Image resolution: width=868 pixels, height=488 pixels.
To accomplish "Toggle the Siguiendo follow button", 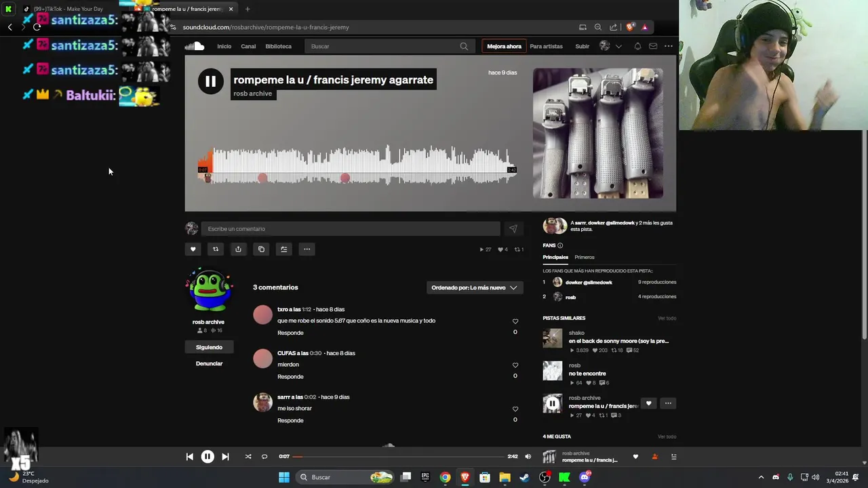I will (x=209, y=347).
